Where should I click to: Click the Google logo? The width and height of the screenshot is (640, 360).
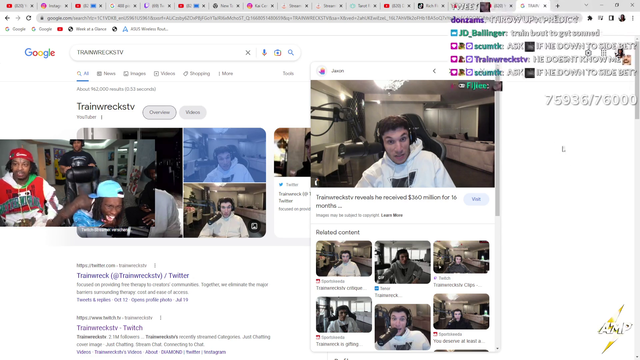pyautogui.click(x=40, y=53)
